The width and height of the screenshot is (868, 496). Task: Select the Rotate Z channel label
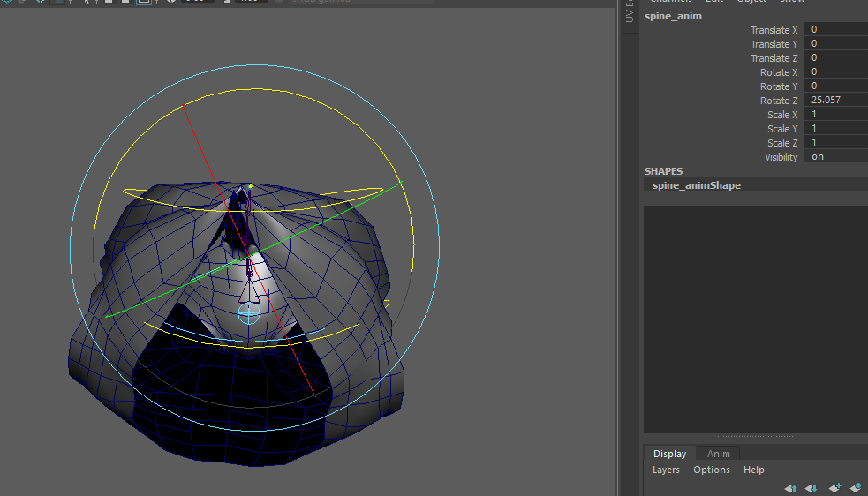[x=779, y=101]
